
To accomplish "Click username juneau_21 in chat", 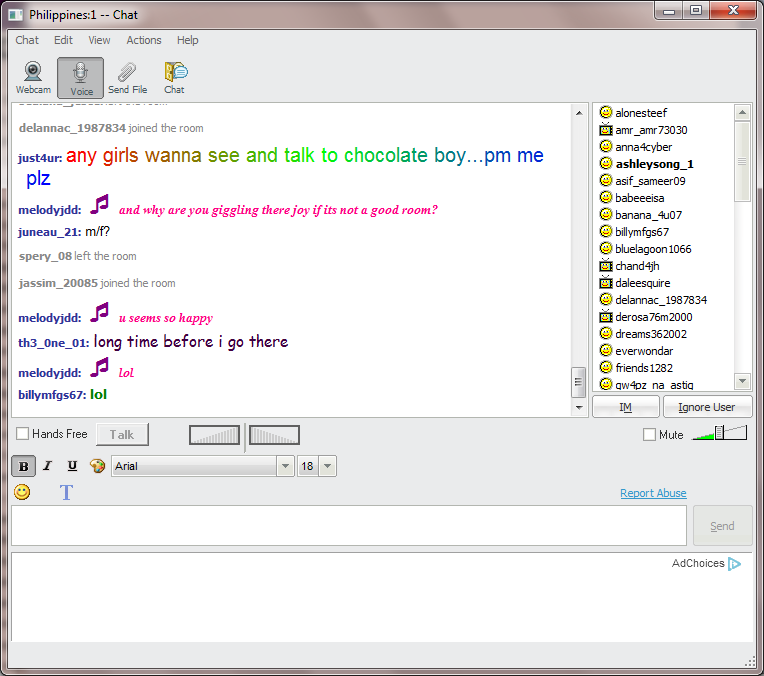I will click(x=49, y=232).
